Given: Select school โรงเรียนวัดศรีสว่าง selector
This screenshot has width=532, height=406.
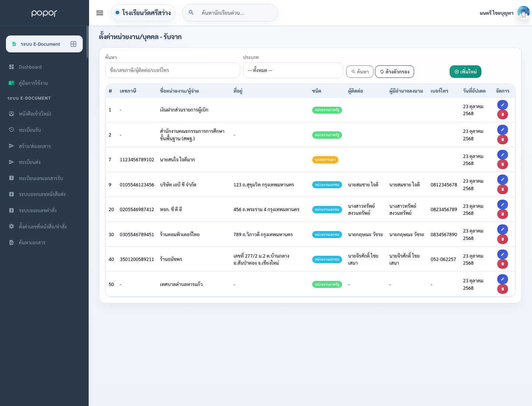Looking at the screenshot, I should [x=143, y=13].
